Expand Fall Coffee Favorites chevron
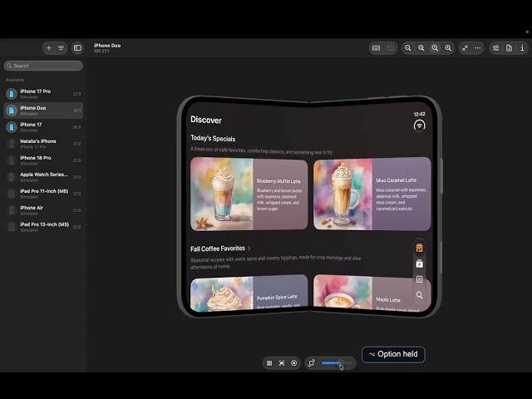This screenshot has width=532, height=399. tap(249, 249)
